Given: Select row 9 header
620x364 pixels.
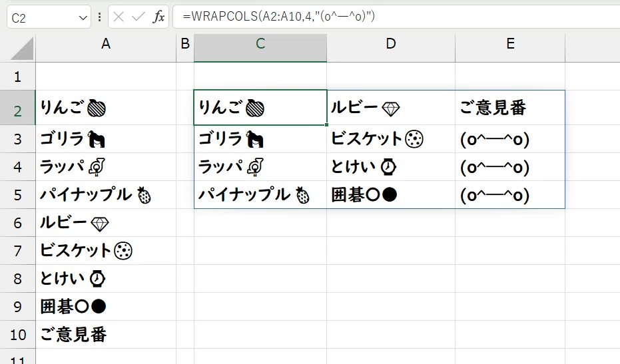Looking at the screenshot, I should [17, 307].
